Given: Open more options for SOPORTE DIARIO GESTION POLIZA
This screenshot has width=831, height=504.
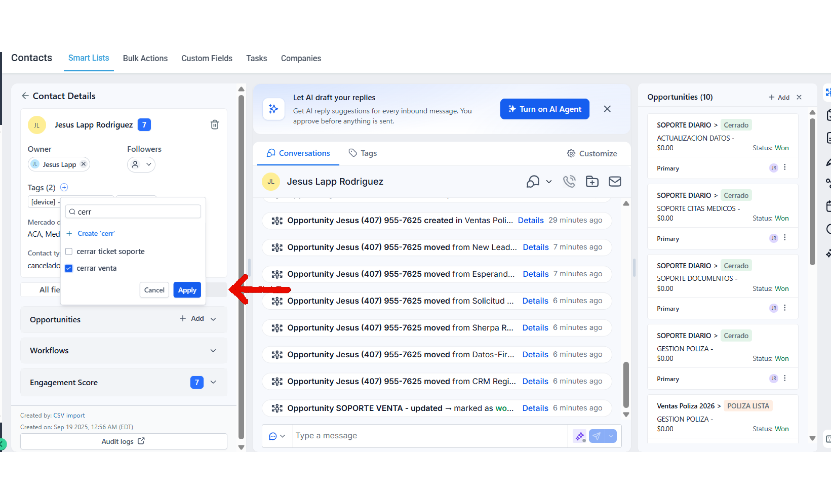Looking at the screenshot, I should point(785,378).
